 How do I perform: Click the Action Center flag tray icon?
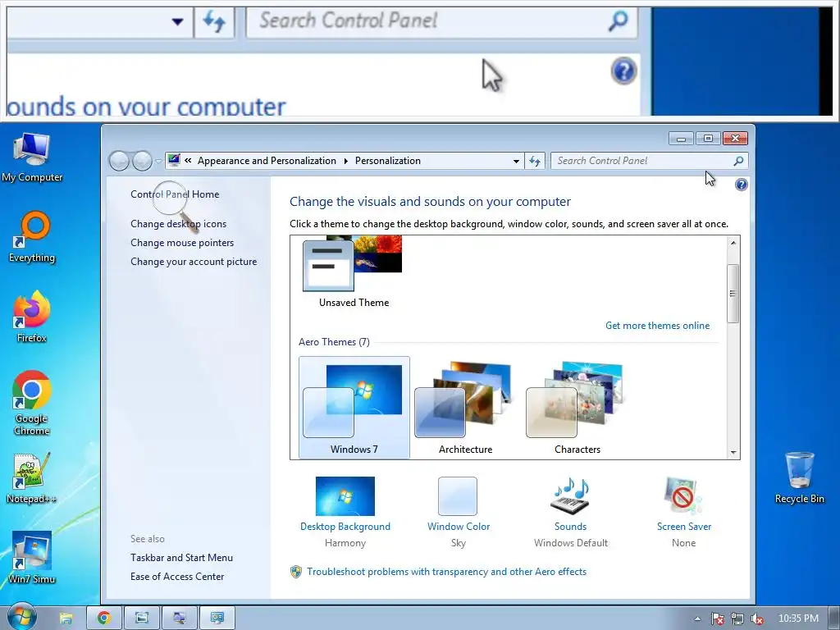717,619
